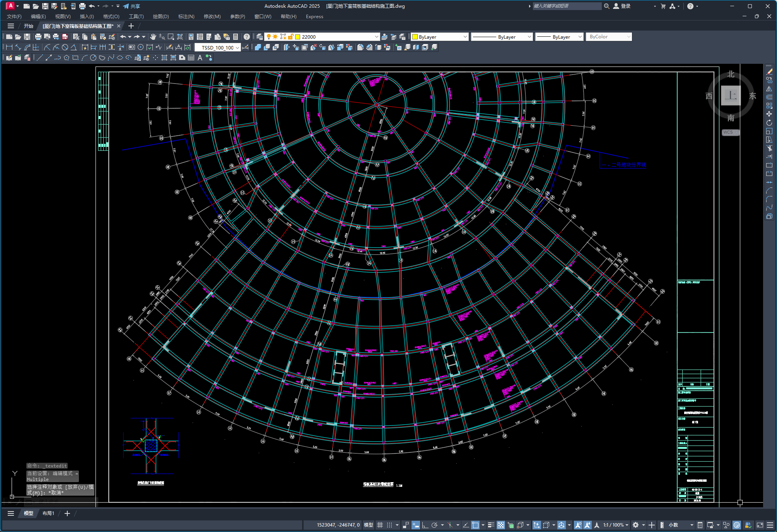Open the Layer Properties Manager
777x532 pixels.
click(260, 37)
